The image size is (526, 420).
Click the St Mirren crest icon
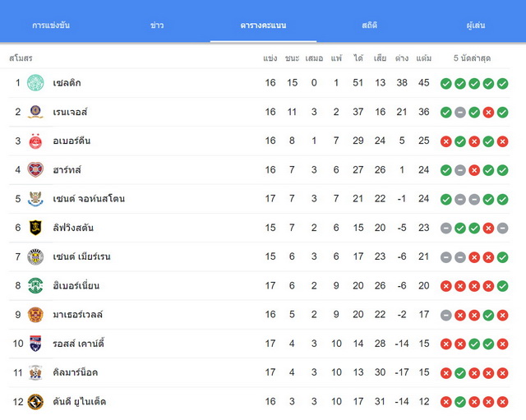tap(35, 257)
